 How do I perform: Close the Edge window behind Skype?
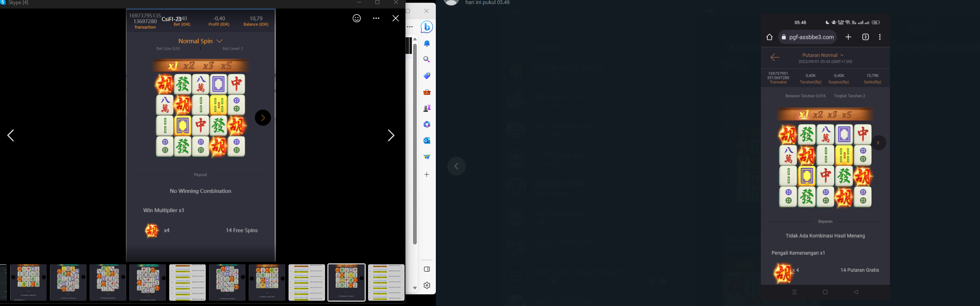[426, 11]
